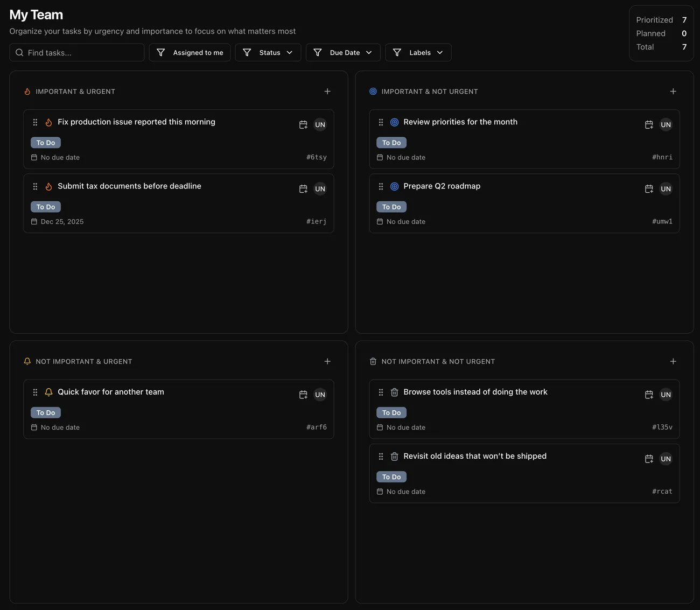The image size is (700, 610).
Task: Expand the Due Date filter dropdown
Action: pos(343,53)
